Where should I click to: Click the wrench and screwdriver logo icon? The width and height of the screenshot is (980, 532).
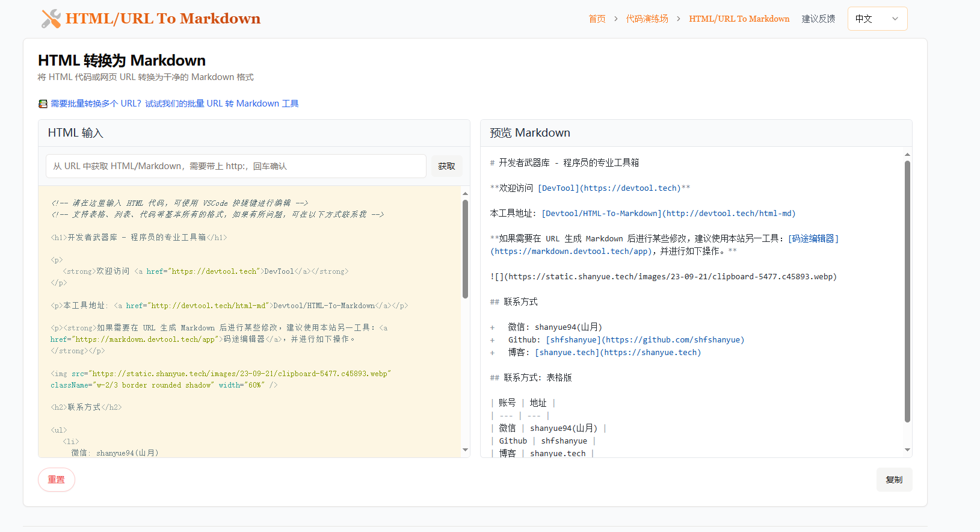tap(51, 19)
